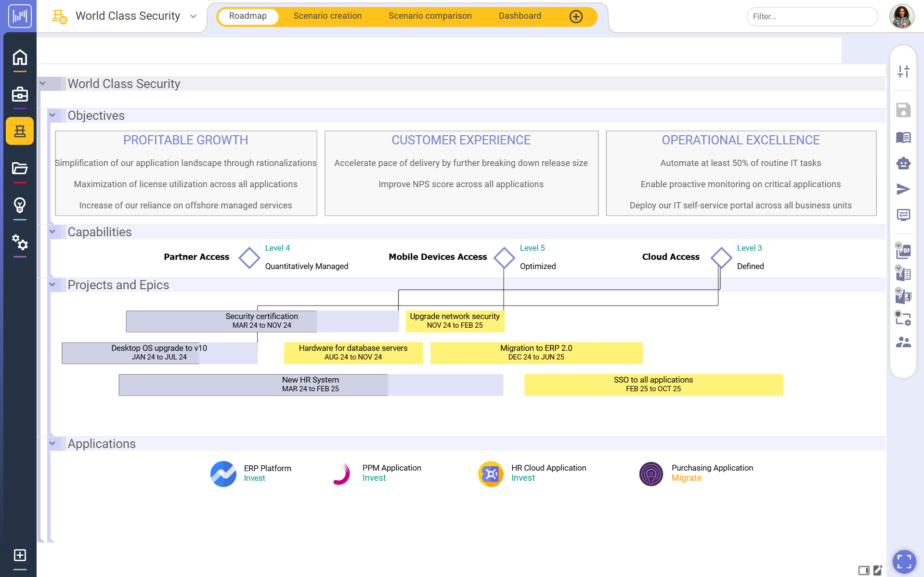Open the lightbulb ideas section
This screenshot has height=577, width=924.
click(20, 206)
